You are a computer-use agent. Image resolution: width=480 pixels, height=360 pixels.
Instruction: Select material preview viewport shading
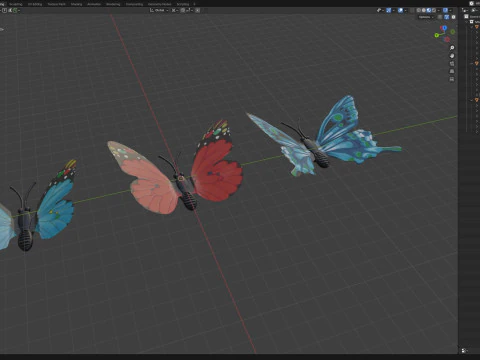point(429,10)
